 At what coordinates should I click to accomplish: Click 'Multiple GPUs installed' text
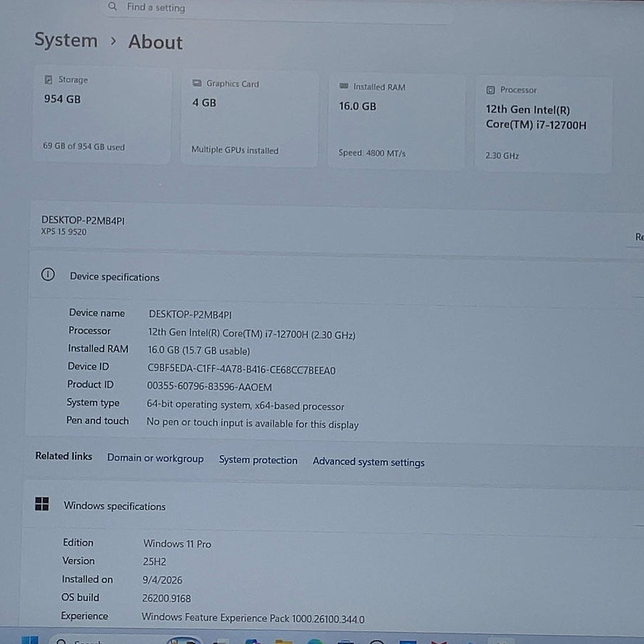coord(235,150)
